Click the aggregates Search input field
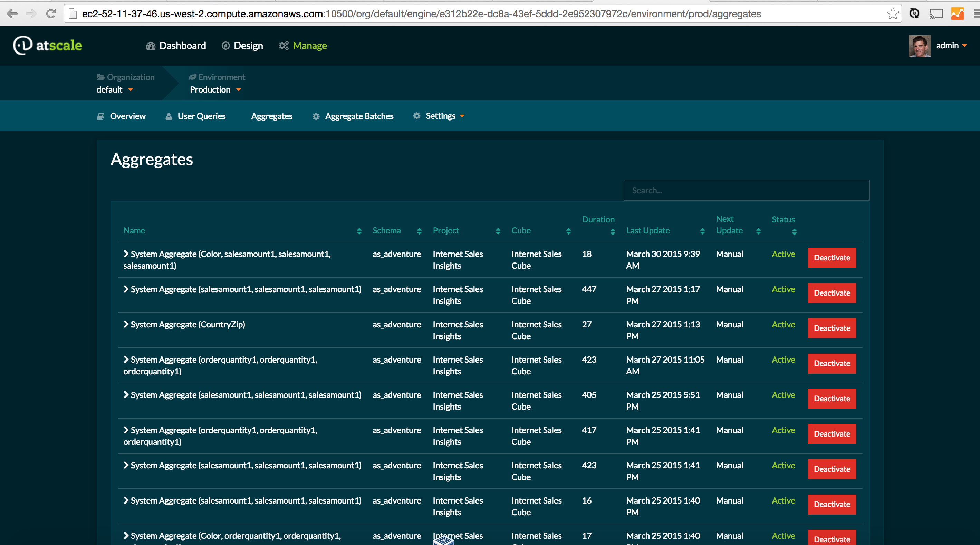The height and width of the screenshot is (545, 980). point(746,190)
